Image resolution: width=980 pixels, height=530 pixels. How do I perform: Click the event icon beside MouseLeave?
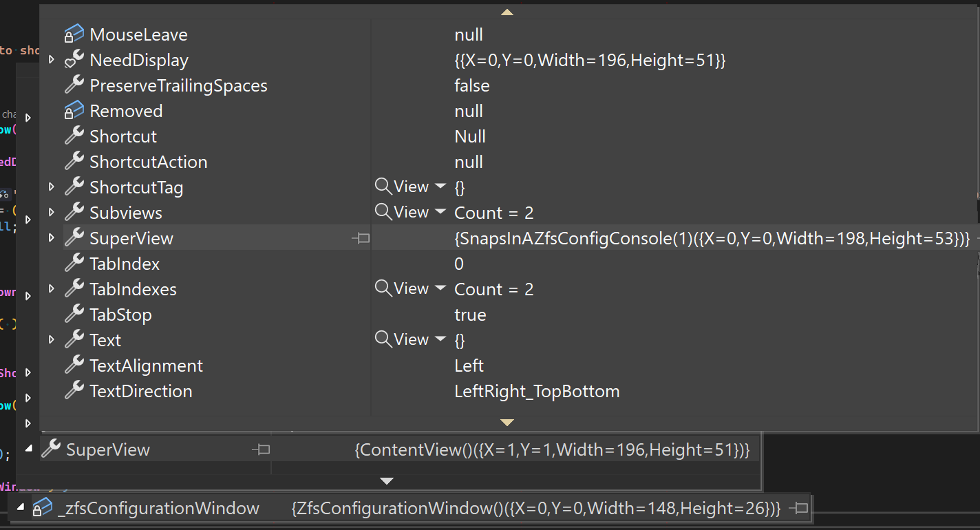74,34
